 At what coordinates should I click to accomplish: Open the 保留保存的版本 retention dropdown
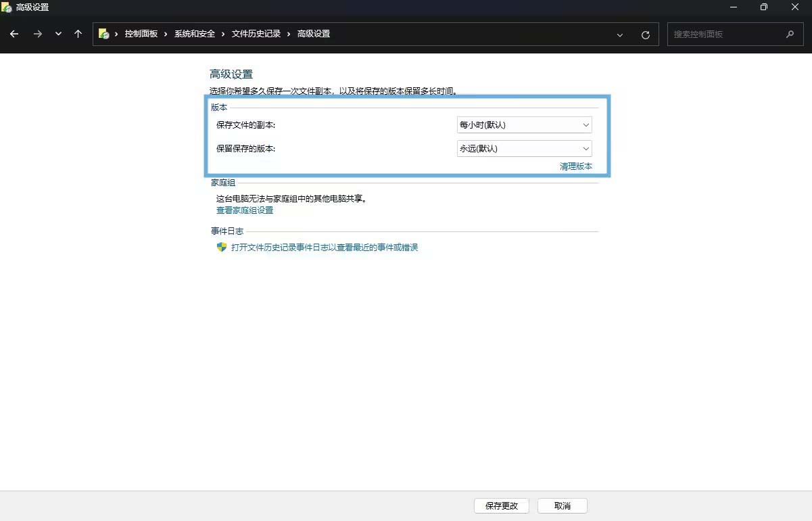tap(524, 149)
